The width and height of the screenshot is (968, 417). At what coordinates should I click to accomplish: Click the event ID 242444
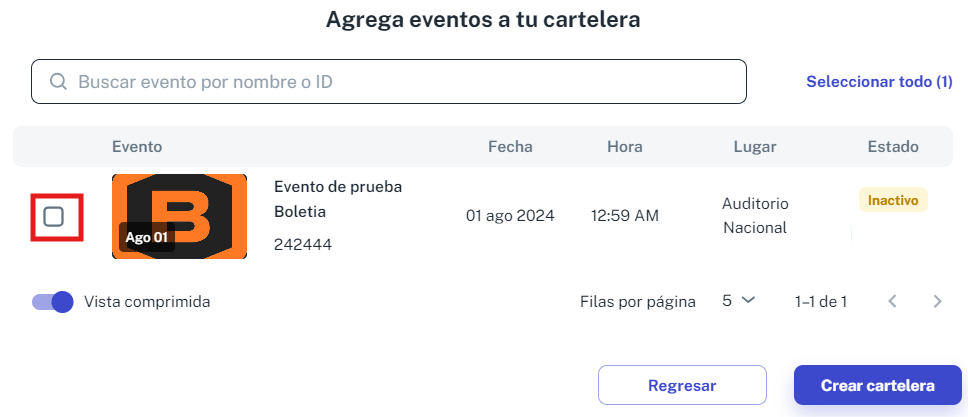[302, 245]
